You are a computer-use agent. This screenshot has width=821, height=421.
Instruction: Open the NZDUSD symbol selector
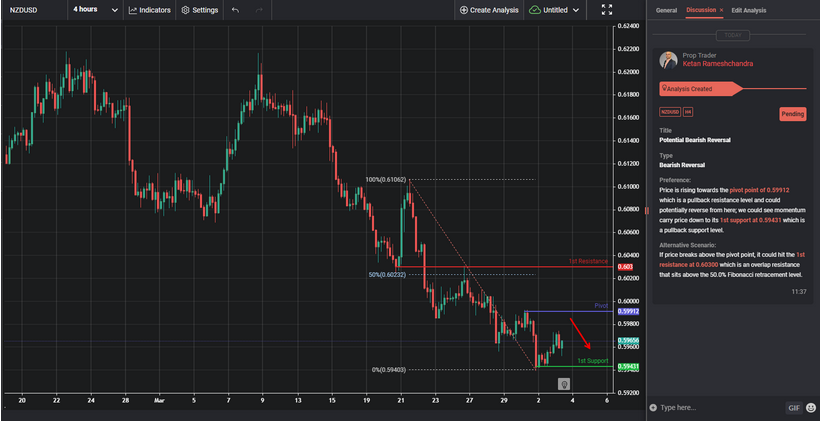pos(24,10)
